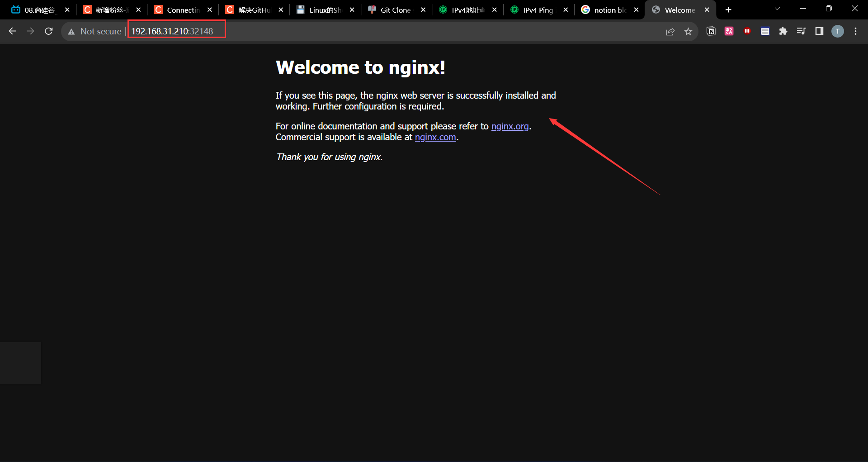Close the IPv4地址 tab
Screen dimensions: 868x462
pyautogui.click(x=495, y=10)
